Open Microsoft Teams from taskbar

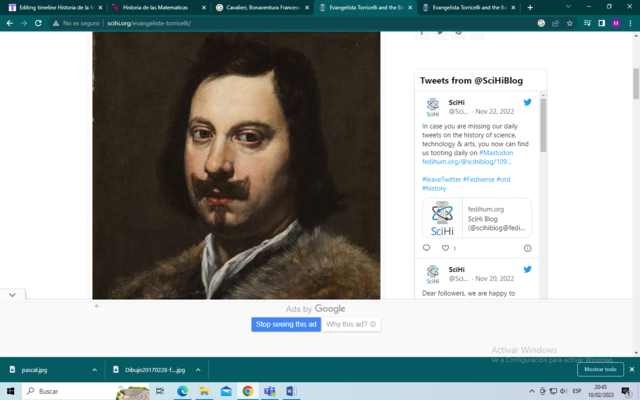[269, 391]
